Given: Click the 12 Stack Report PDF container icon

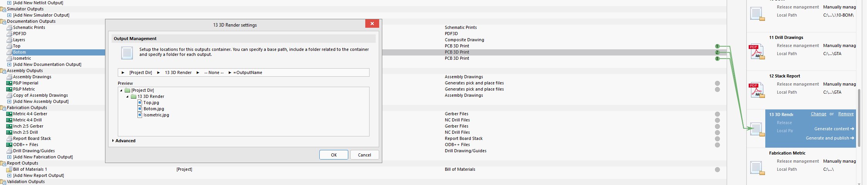Looking at the screenshot, I should tap(756, 90).
